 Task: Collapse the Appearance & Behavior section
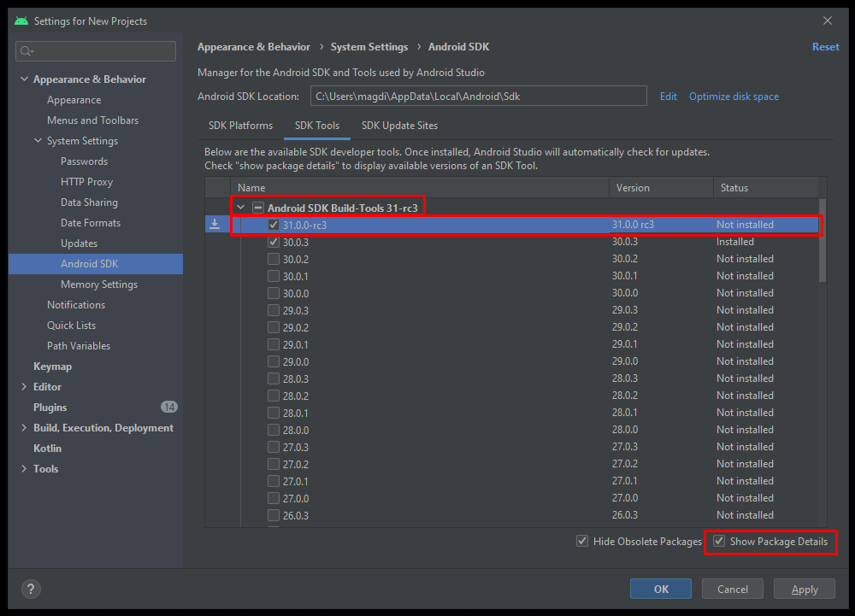[24, 79]
